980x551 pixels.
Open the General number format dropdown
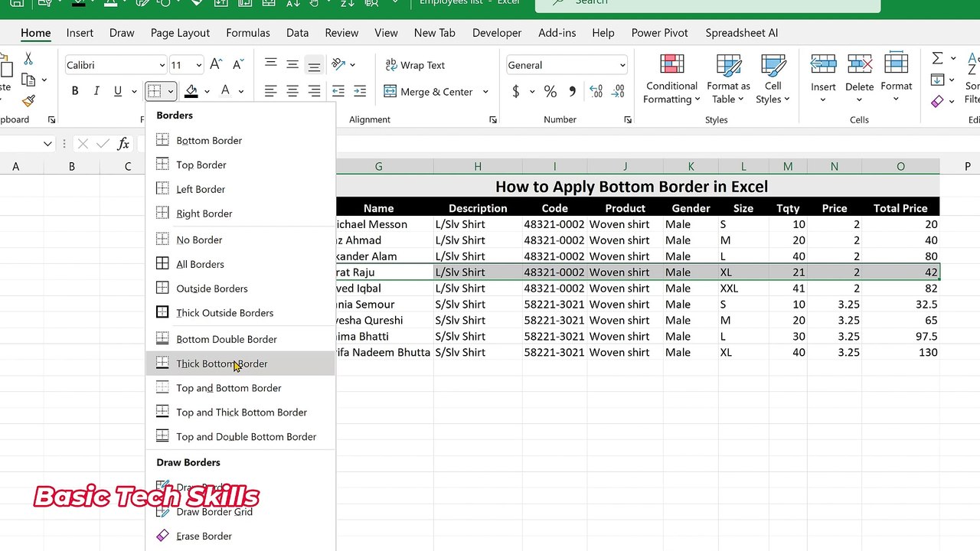[622, 66]
